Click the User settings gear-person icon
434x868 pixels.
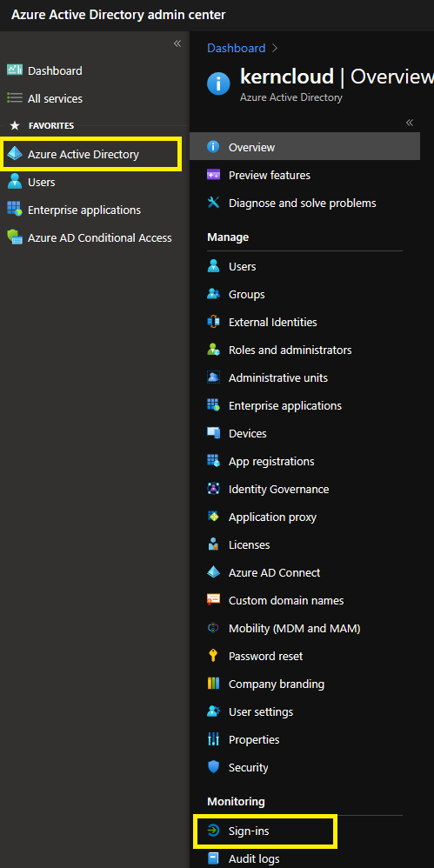(x=213, y=711)
